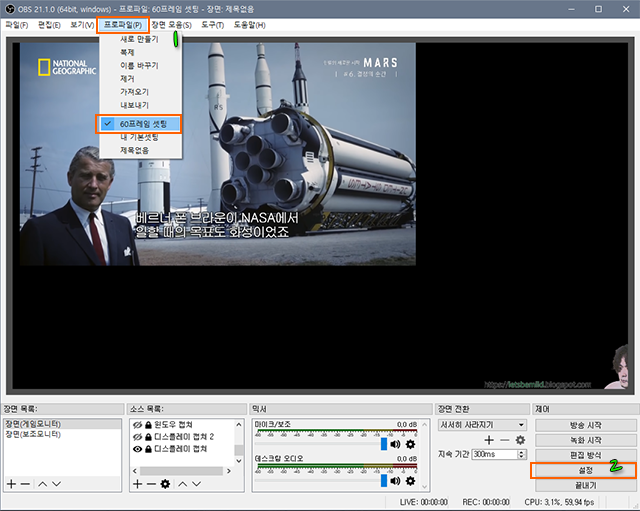The image size is (640, 511).
Task: Choose 이름 바꾸기 in profile menu
Action: pos(139,65)
